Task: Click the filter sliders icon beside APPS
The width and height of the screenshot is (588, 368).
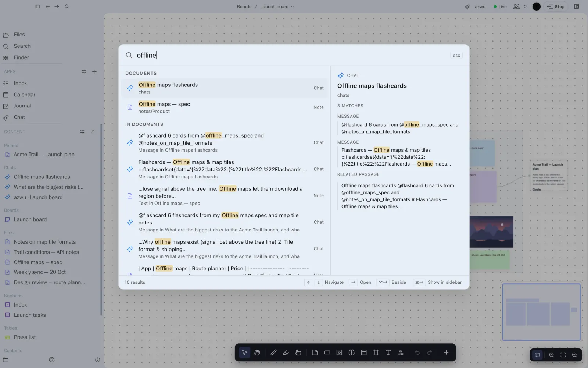Action: [x=83, y=71]
